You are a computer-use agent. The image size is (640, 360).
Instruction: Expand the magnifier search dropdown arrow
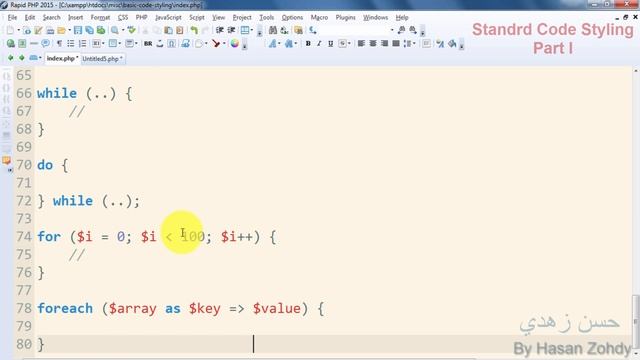[x=123, y=30]
